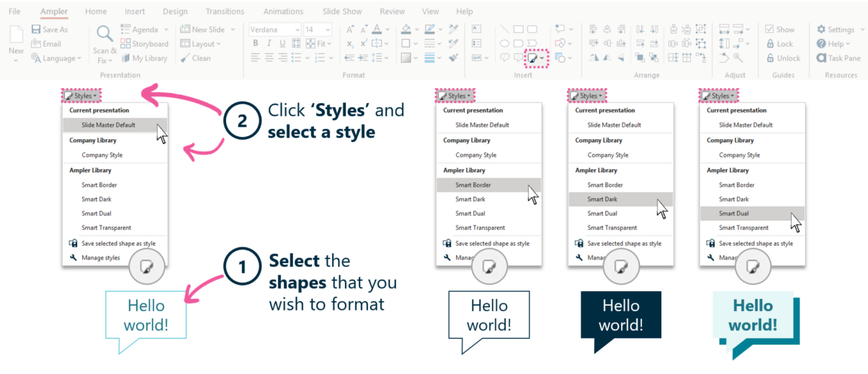Expand the Agenda dropdown
868x374 pixels.
(166, 30)
